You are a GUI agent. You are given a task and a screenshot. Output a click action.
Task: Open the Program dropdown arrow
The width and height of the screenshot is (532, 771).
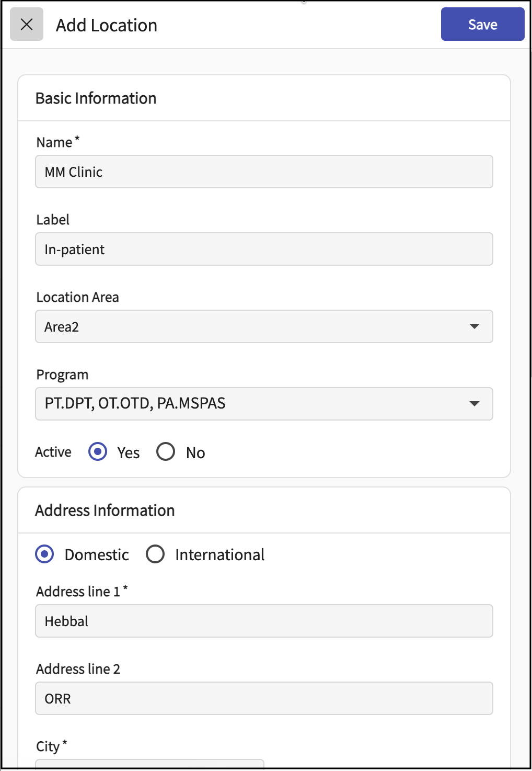click(474, 404)
